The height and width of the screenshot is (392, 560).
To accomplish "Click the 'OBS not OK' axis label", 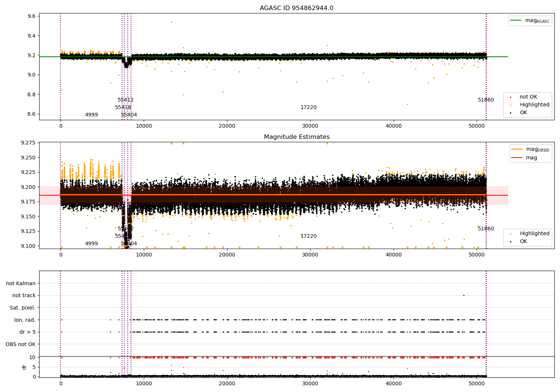I will [21, 344].
